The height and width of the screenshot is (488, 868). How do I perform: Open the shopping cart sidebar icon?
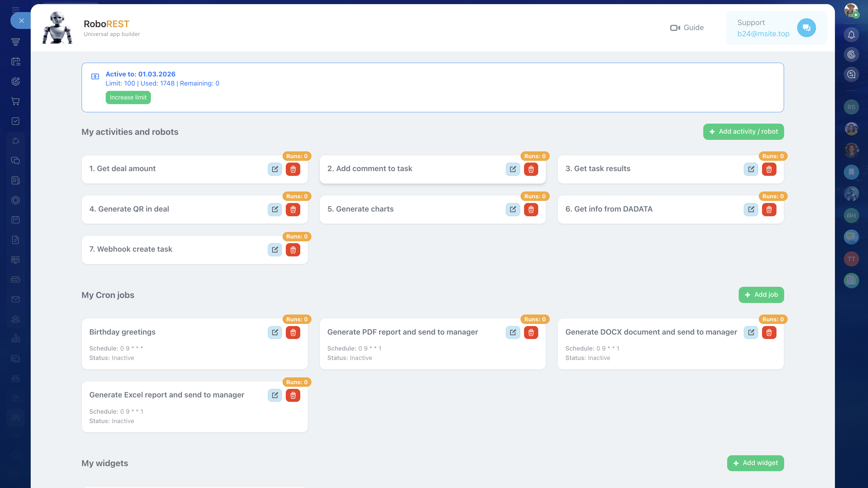click(15, 101)
